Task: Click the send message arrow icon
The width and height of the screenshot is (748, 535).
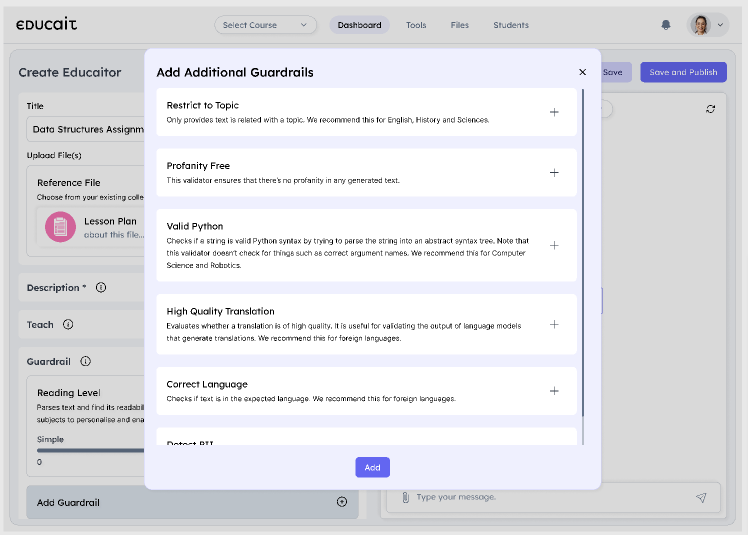Action: click(x=701, y=497)
